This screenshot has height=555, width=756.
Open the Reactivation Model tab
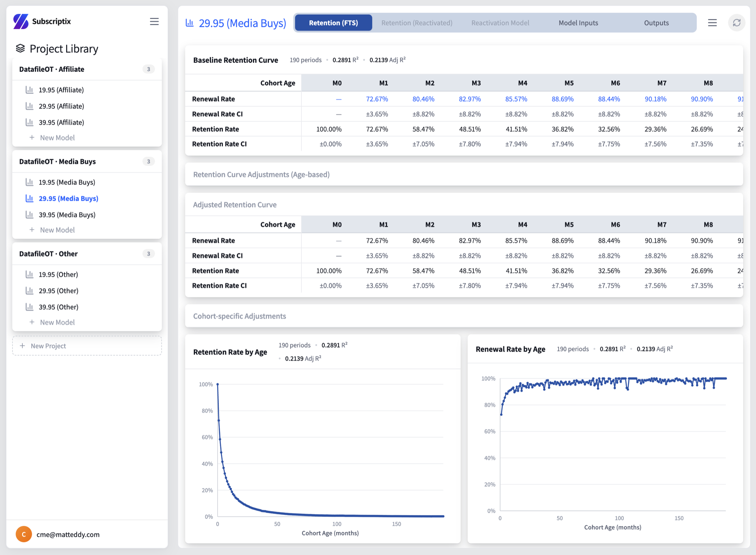click(500, 23)
